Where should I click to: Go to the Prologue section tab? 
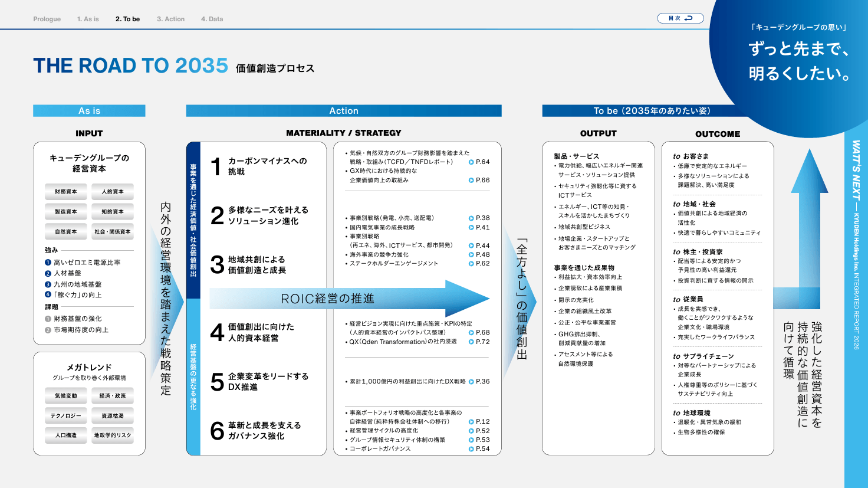[x=47, y=19]
